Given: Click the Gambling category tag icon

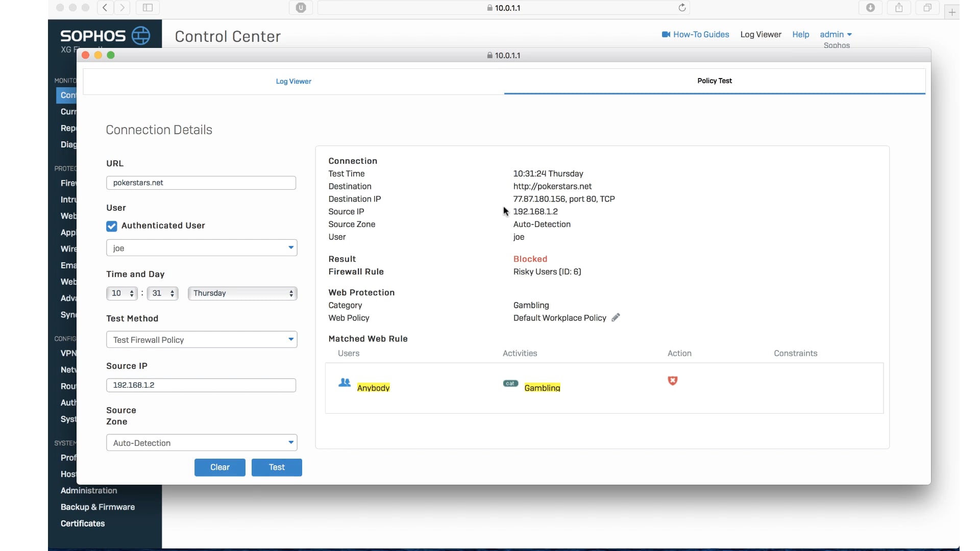Looking at the screenshot, I should [x=510, y=383].
